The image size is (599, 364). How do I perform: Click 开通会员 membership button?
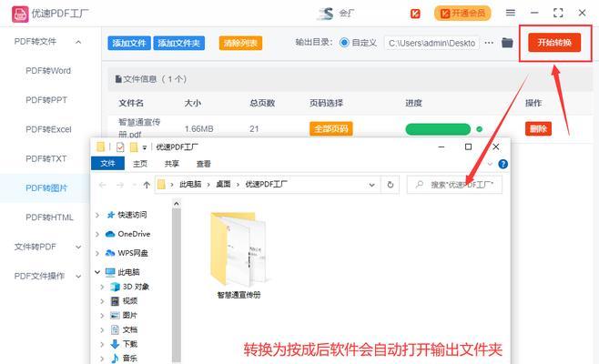point(462,14)
